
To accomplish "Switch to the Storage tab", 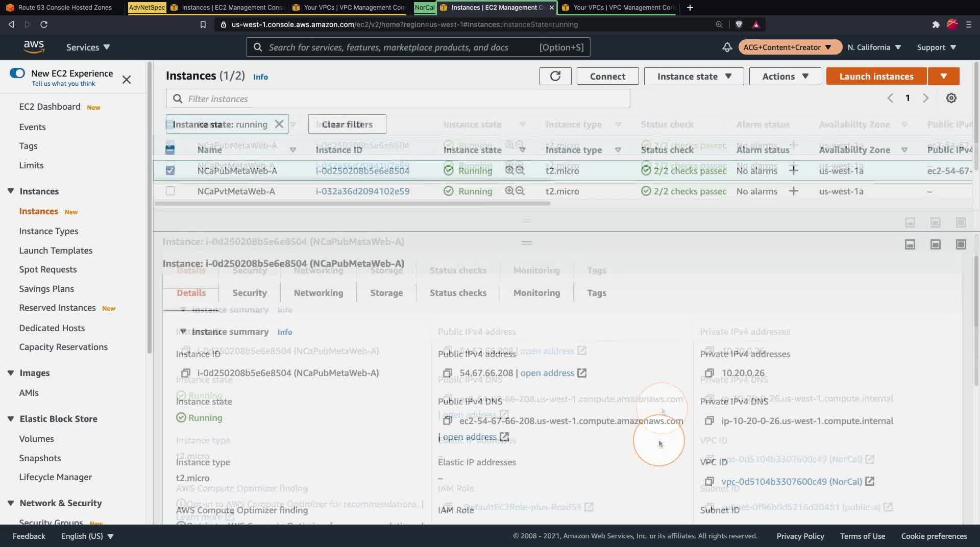I will [x=386, y=292].
